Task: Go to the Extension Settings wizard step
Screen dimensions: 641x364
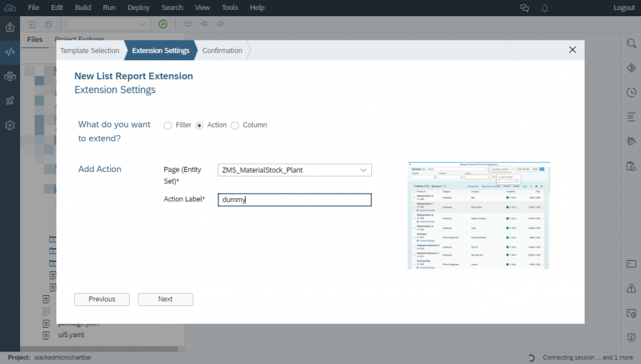Action: tap(161, 51)
